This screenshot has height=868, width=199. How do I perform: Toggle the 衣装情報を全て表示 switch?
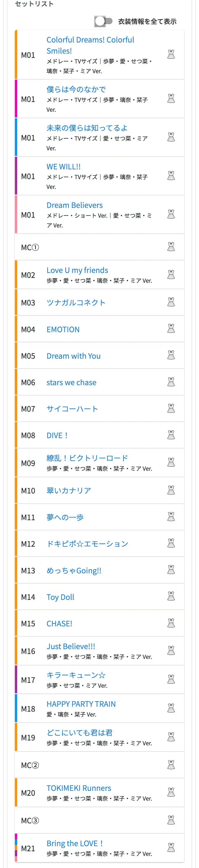point(103,21)
